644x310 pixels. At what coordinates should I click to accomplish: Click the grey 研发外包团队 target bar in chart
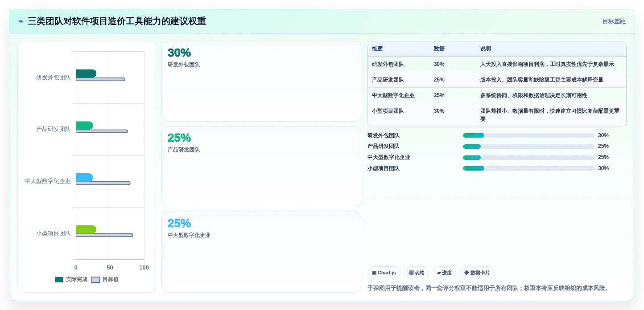[x=100, y=79]
